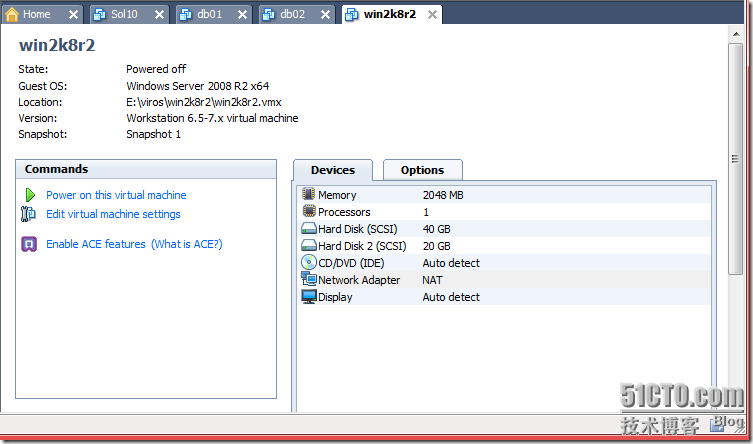Click the db02 tab VM icon
753x444 pixels.
[268, 15]
